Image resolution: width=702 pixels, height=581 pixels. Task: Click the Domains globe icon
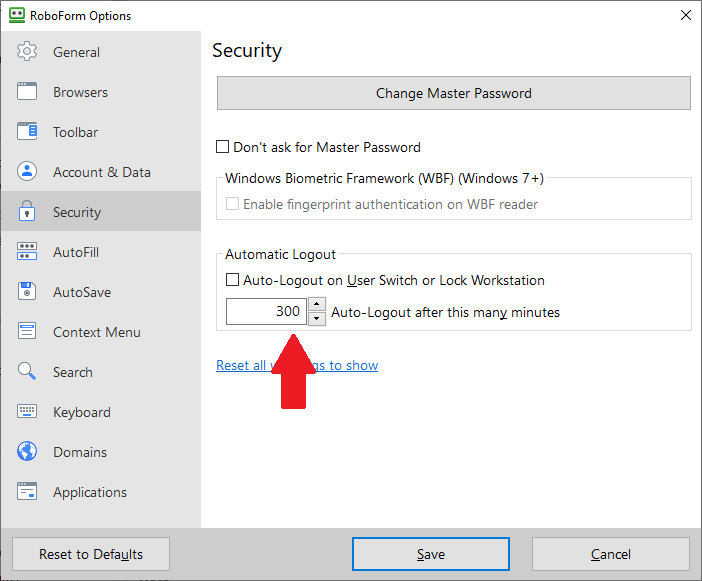pyautogui.click(x=27, y=452)
